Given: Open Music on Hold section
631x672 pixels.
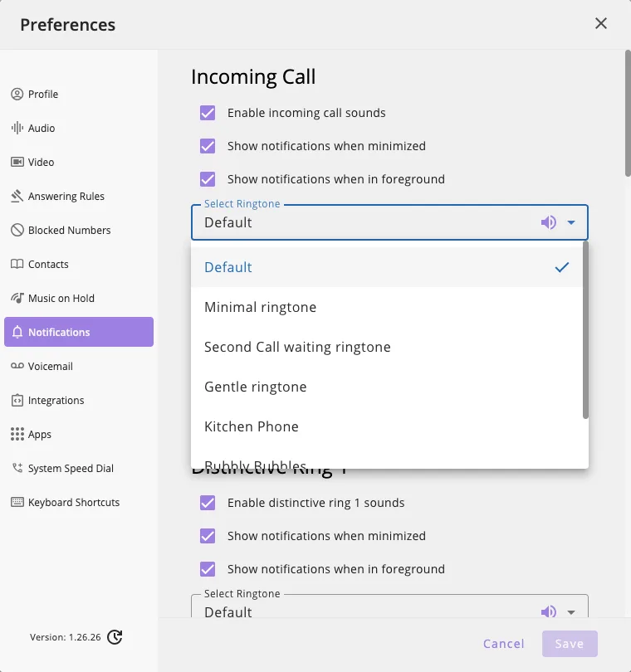Looking at the screenshot, I should tap(79, 298).
